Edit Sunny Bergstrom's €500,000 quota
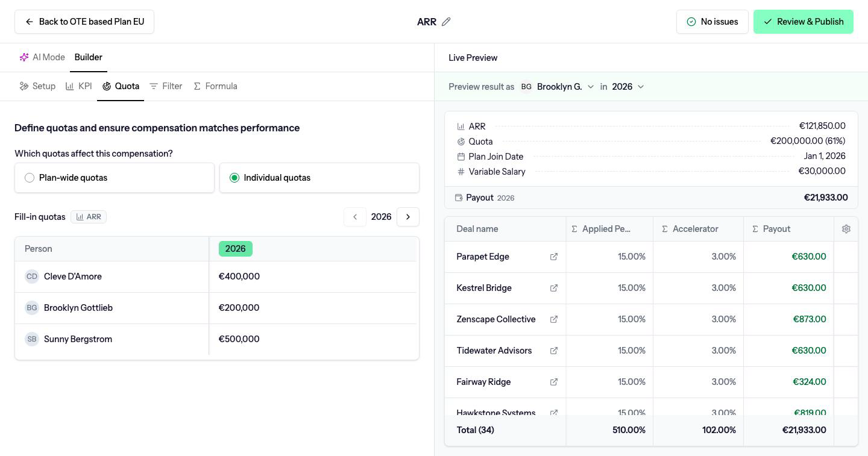Viewport: 868px width, 456px height. point(313,339)
